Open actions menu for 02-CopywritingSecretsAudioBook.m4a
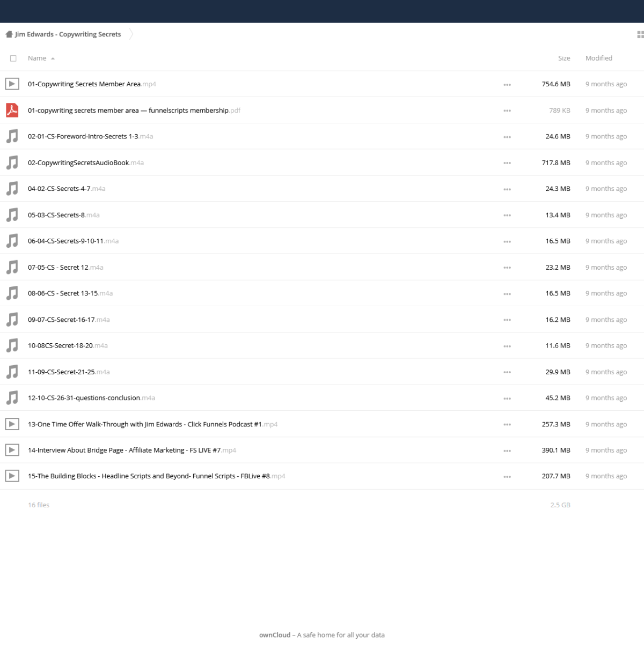The width and height of the screenshot is (644, 650). coord(507,163)
